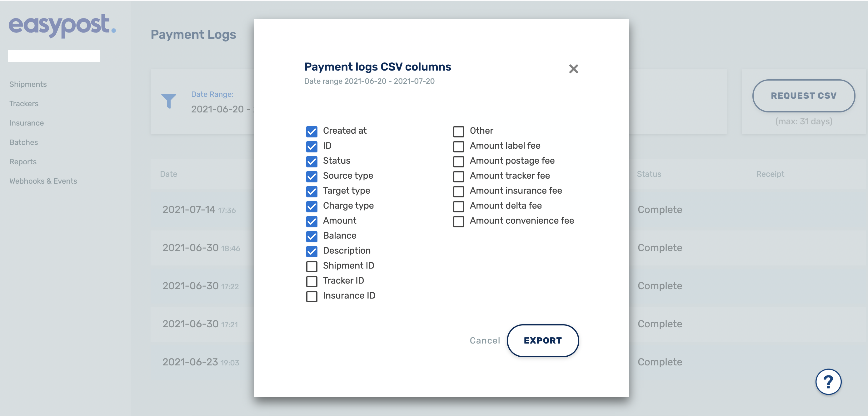Toggle the Insurance ID checkbox

tap(311, 296)
